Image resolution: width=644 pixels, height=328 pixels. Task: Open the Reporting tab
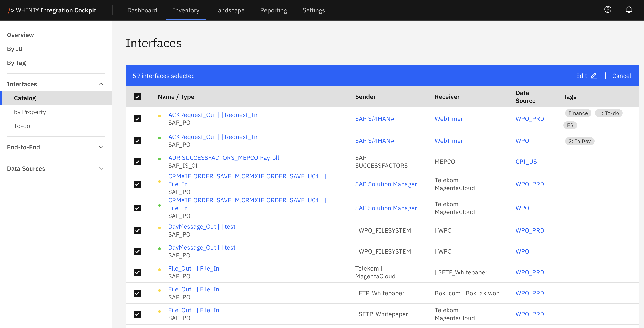(x=273, y=10)
